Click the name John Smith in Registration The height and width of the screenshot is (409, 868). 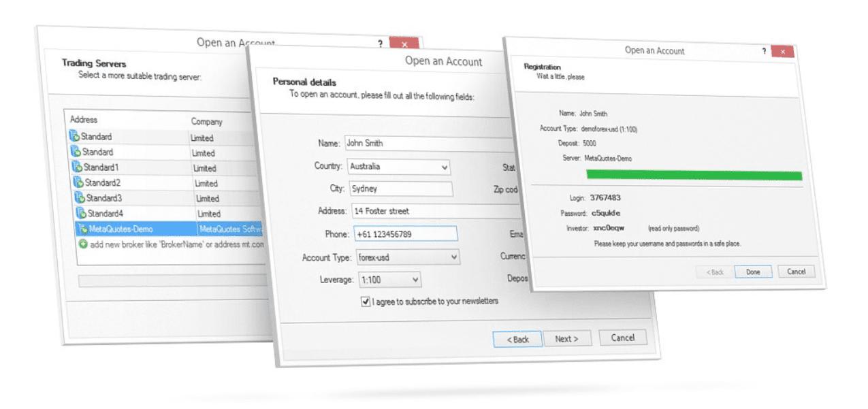click(x=593, y=114)
